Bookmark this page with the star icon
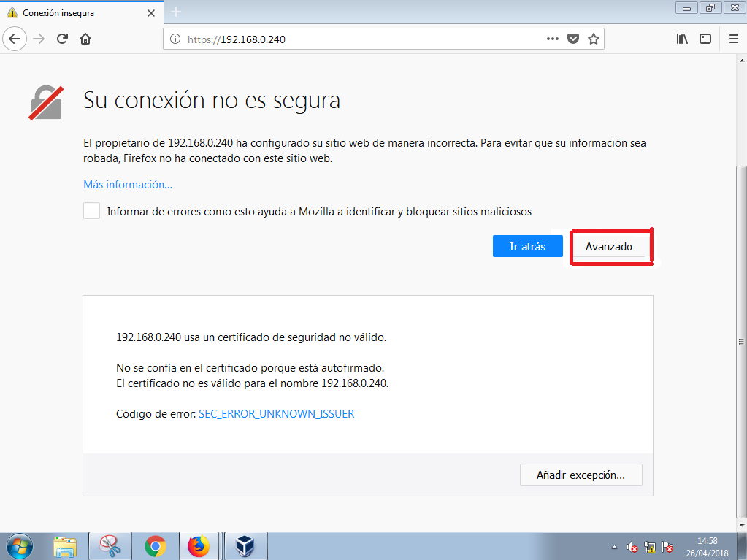The height and width of the screenshot is (560, 747). point(594,39)
